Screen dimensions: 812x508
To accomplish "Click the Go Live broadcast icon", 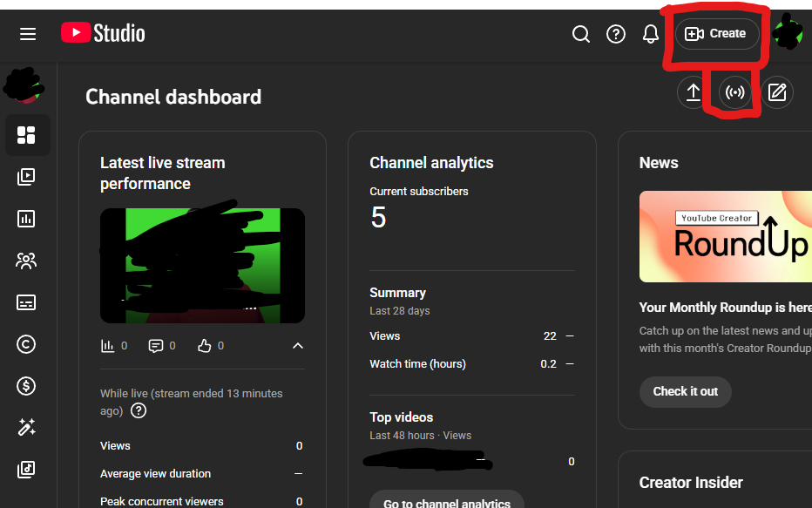I will pos(734,91).
